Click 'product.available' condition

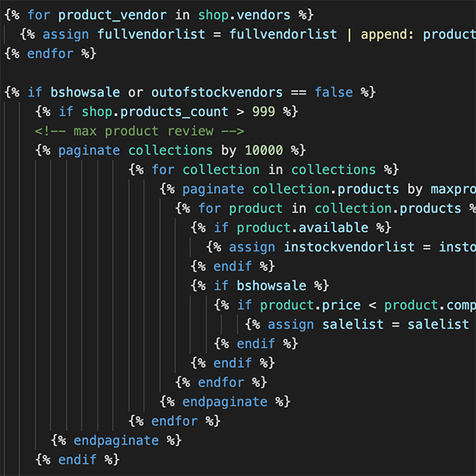tap(302, 228)
